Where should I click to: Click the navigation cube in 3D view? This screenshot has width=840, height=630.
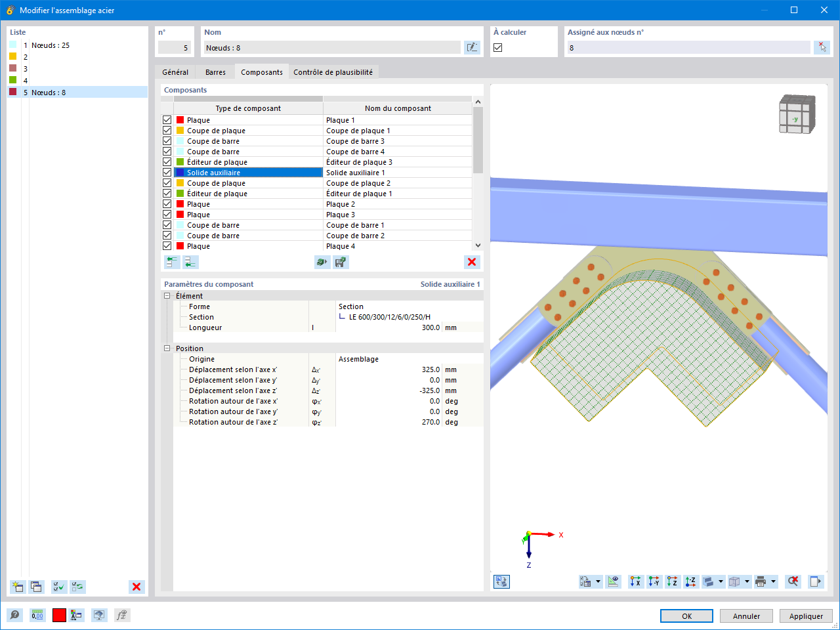tap(797, 114)
